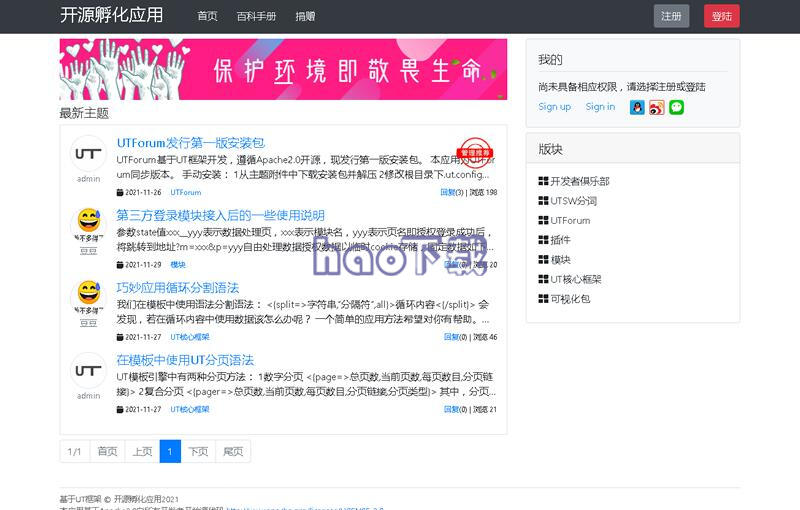Open 百科手册 in top navigation
Screen dimensions: 800x510
(x=256, y=16)
